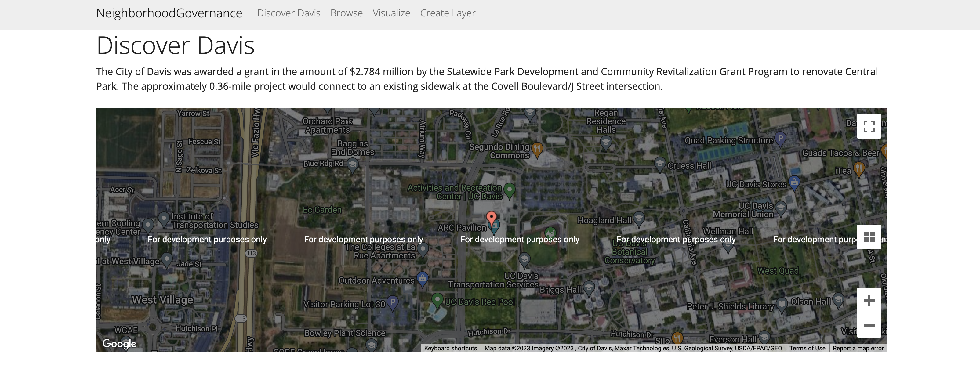The height and width of the screenshot is (365, 980).
Task: Select the Outdoor Adventures shop pin
Action: click(422, 278)
